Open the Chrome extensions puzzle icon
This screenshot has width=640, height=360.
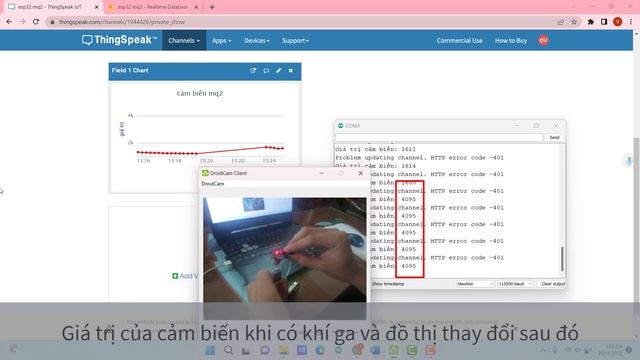click(591, 22)
